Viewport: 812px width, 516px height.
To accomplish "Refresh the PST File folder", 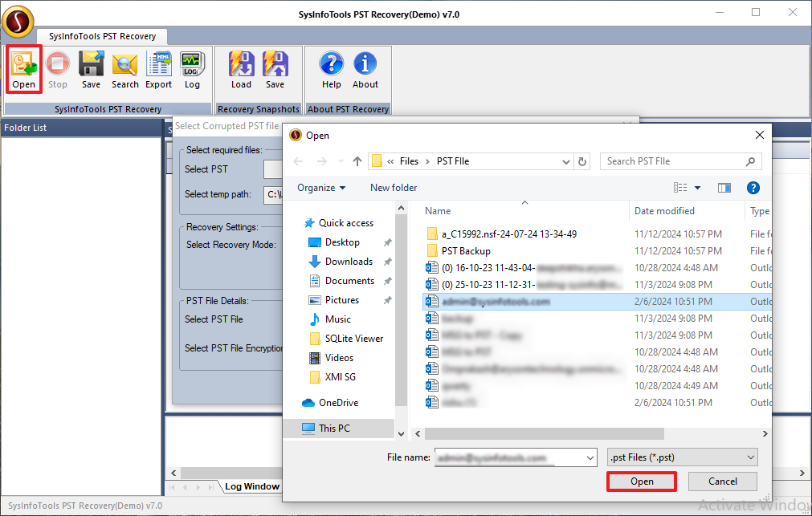I will (x=582, y=162).
